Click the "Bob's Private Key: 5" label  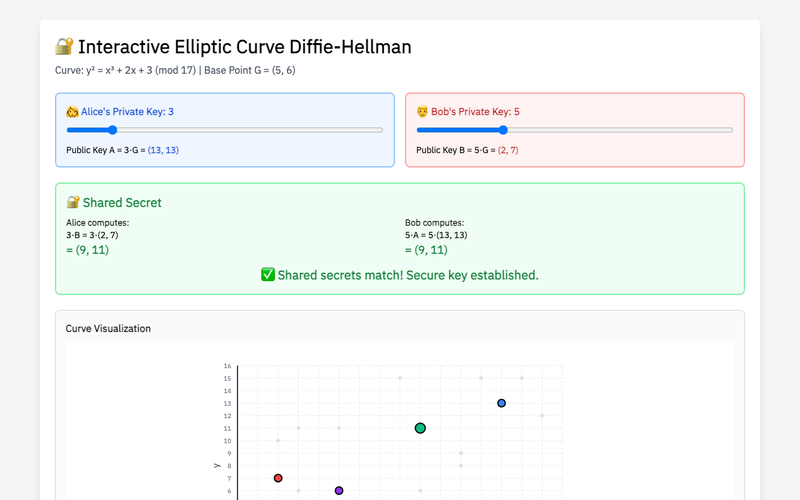click(475, 112)
